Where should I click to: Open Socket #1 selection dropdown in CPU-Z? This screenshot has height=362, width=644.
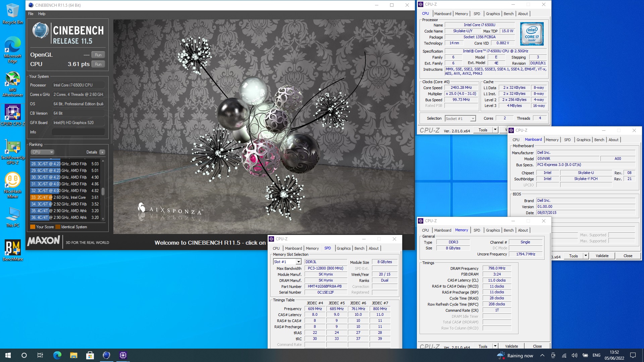(x=460, y=118)
